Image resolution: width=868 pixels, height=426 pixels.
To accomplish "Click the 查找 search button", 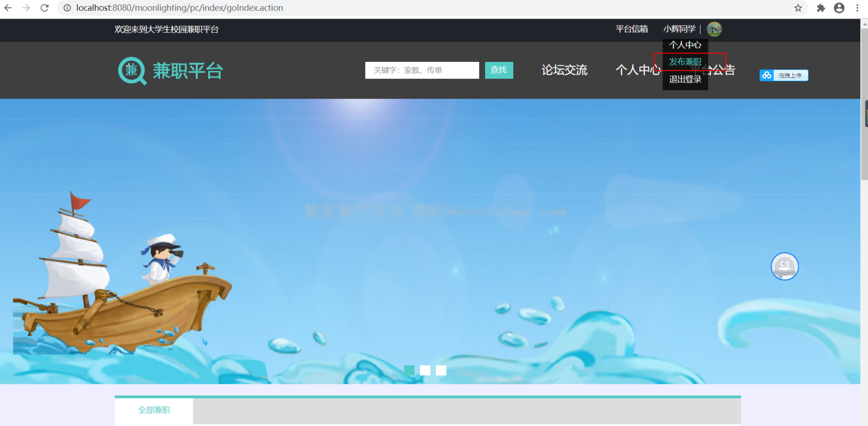I will pos(499,70).
